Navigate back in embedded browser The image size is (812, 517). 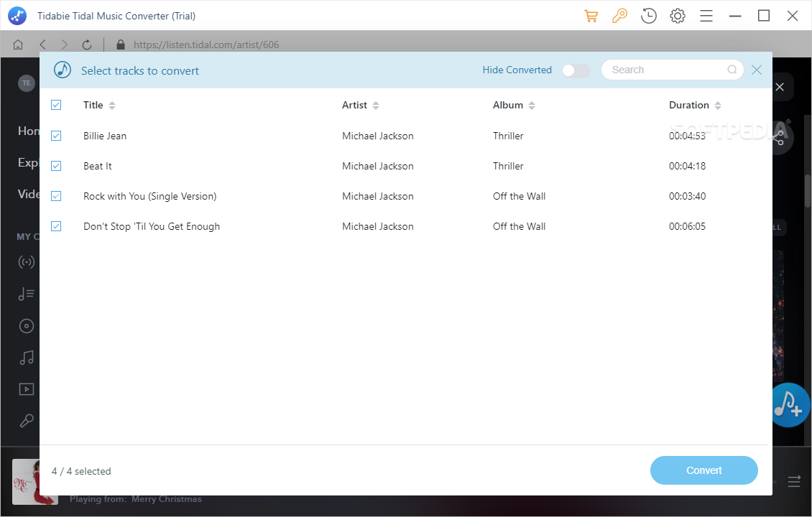coord(43,45)
